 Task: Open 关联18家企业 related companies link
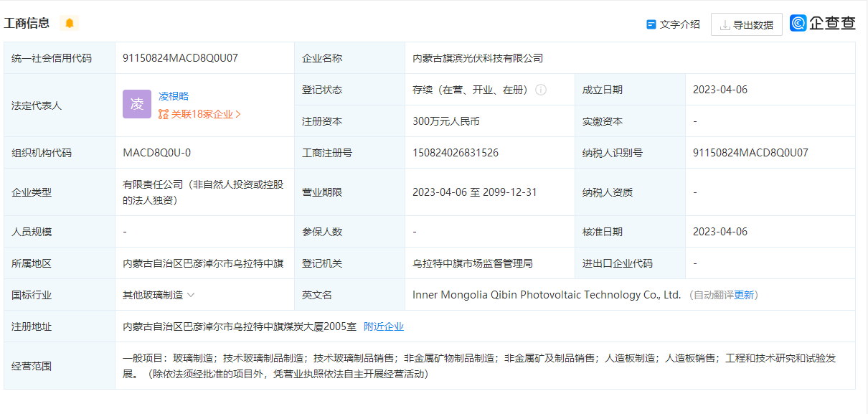click(200, 114)
